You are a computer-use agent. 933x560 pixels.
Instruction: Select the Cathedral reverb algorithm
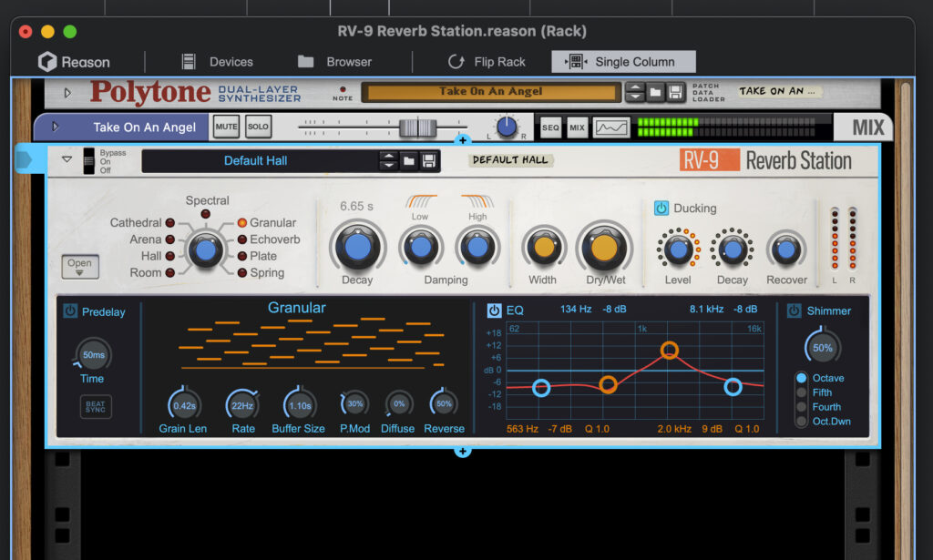(170, 223)
